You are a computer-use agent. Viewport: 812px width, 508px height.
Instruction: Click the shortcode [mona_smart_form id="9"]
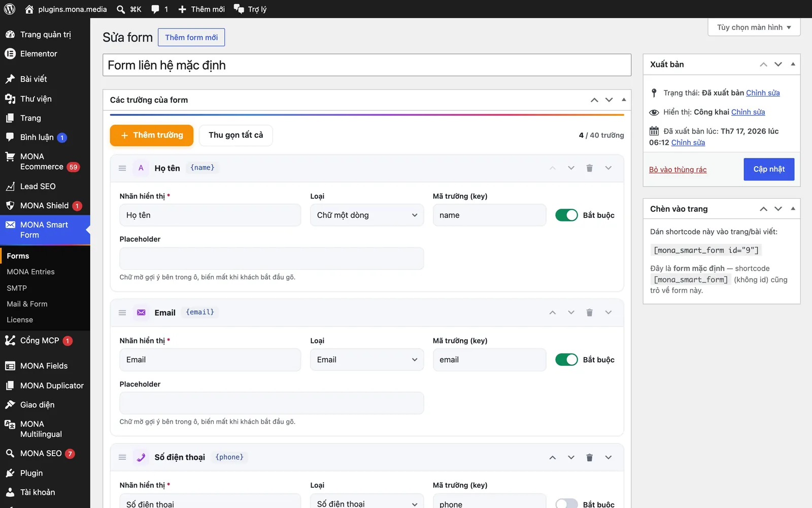click(x=706, y=250)
